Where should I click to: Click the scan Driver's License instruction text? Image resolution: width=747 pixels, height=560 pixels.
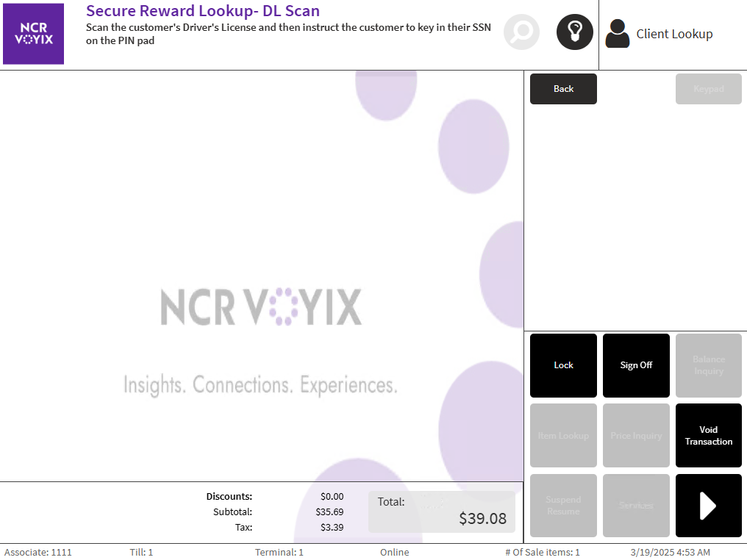tap(288, 34)
